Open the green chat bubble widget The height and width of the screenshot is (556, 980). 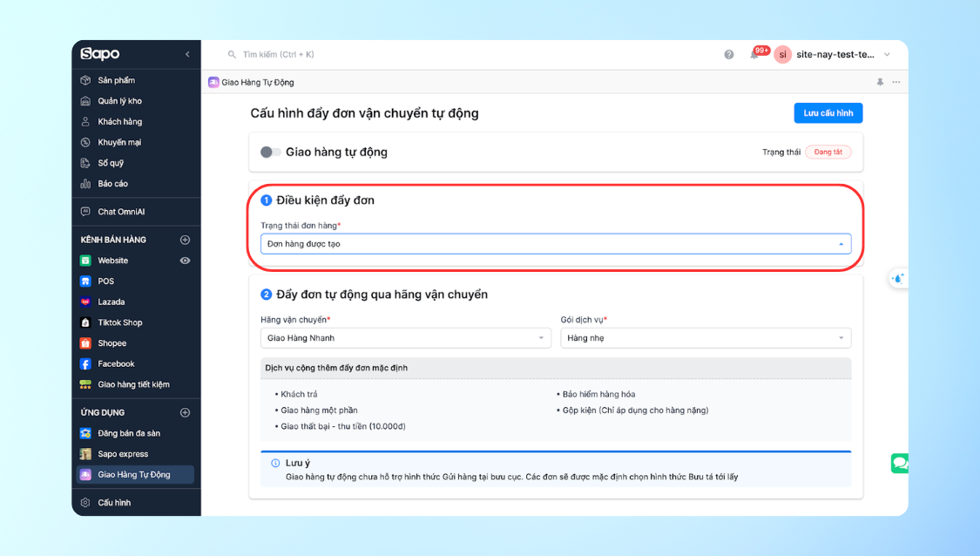tap(899, 463)
